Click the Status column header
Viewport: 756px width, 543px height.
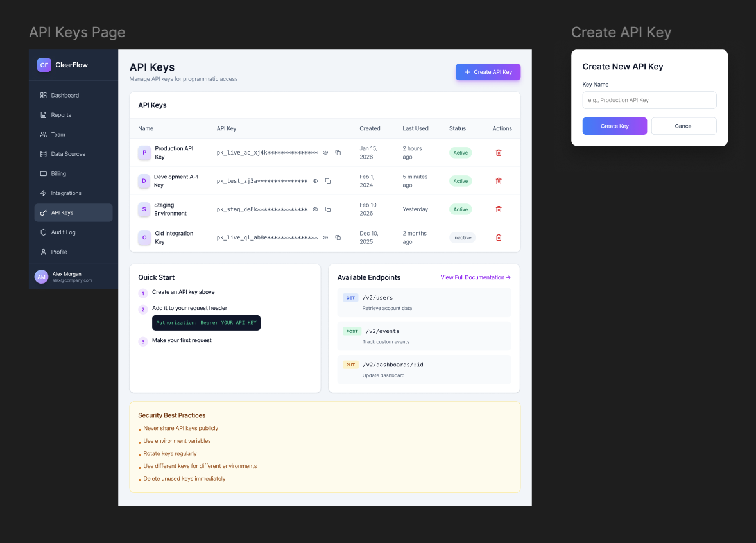458,129
